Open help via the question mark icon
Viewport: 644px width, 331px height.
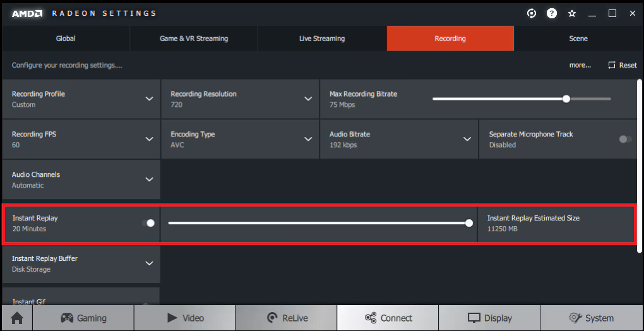[552, 13]
